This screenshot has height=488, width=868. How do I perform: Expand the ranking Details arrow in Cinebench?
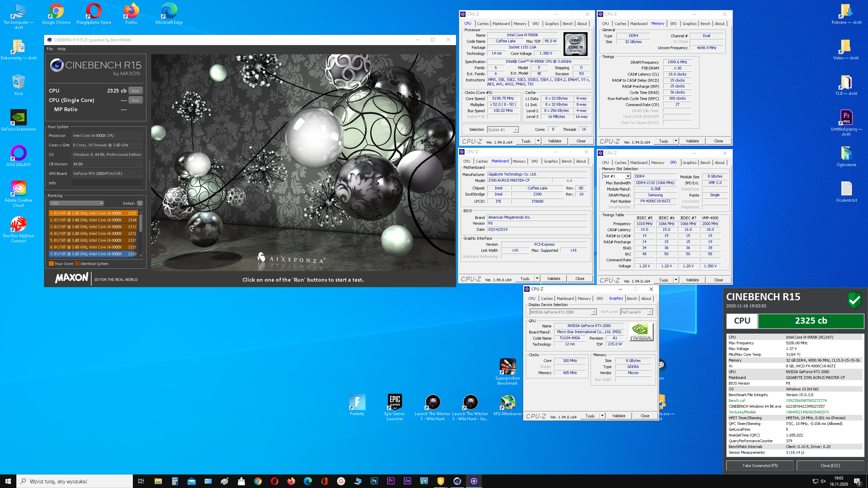140,203
